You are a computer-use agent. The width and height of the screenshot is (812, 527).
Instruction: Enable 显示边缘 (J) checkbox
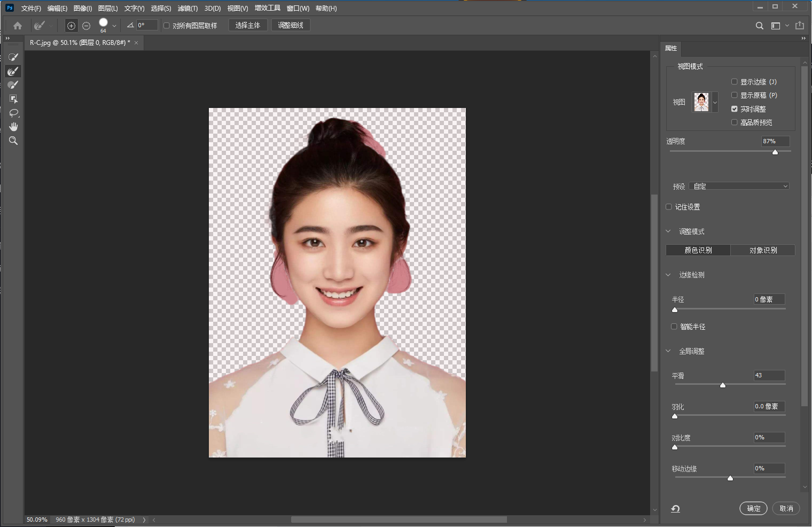pos(734,82)
